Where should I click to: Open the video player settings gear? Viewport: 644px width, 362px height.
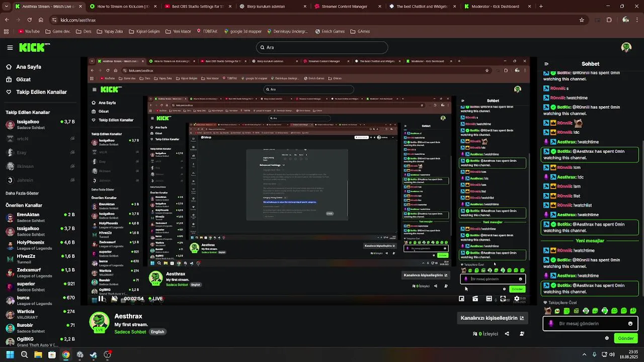pos(516,299)
